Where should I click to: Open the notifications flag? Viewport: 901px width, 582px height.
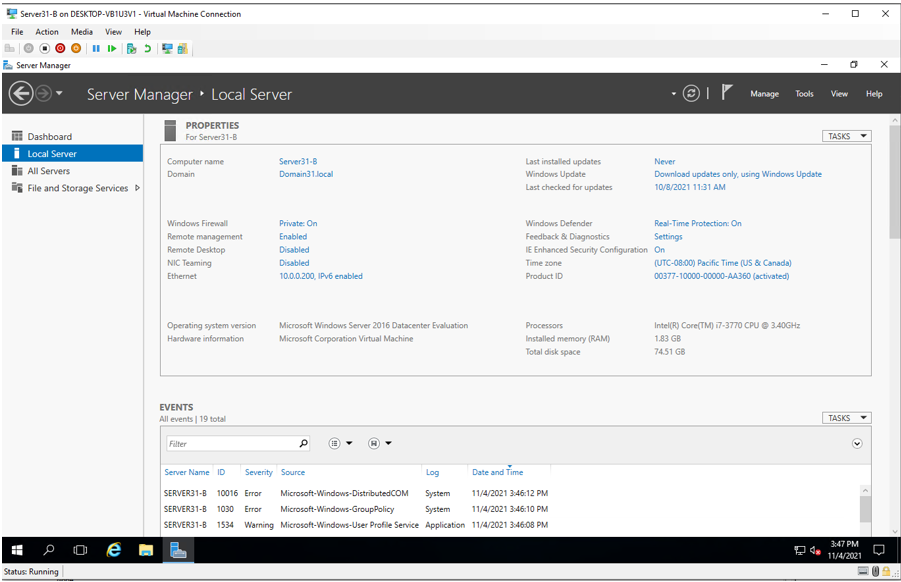727,92
